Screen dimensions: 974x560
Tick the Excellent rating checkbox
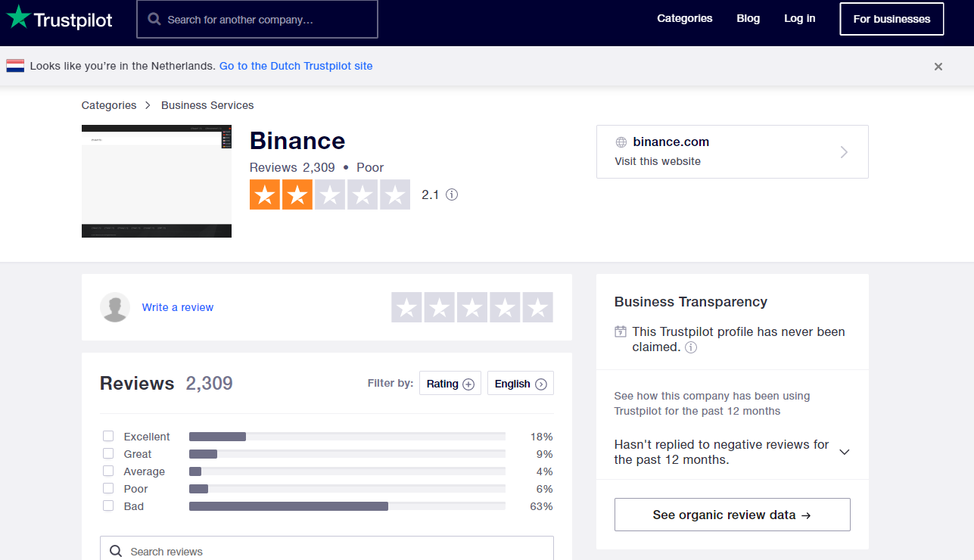point(108,437)
